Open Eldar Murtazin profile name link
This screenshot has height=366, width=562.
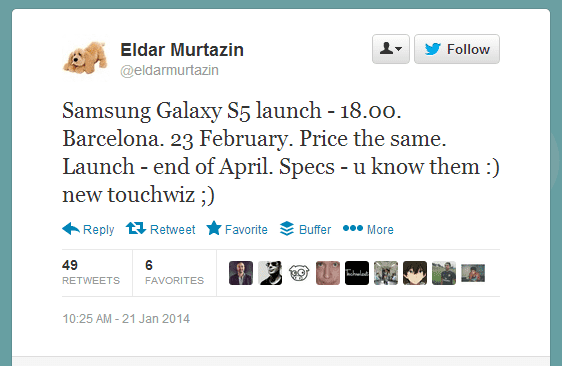point(182,49)
